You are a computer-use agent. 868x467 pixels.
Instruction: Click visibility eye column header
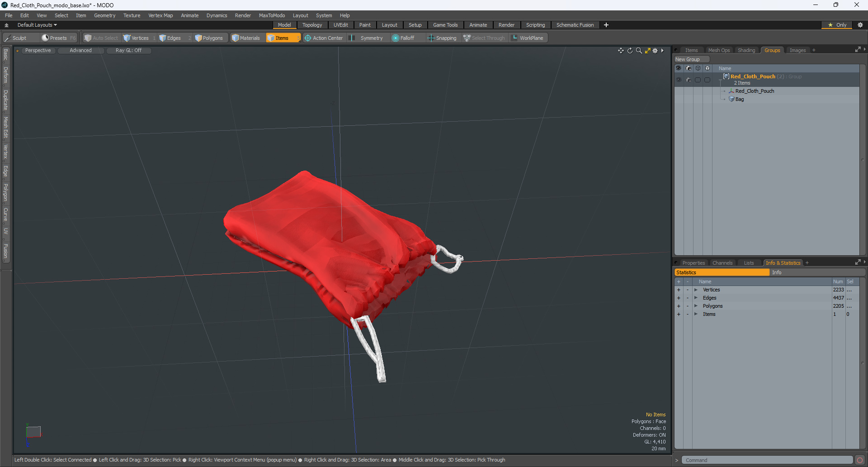[x=679, y=68]
